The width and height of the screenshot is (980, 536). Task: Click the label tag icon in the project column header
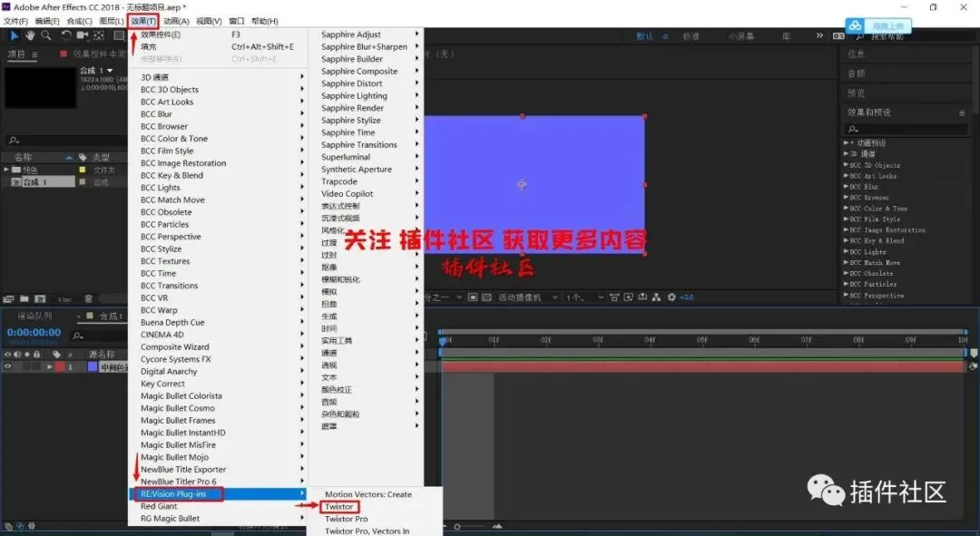[x=83, y=158]
